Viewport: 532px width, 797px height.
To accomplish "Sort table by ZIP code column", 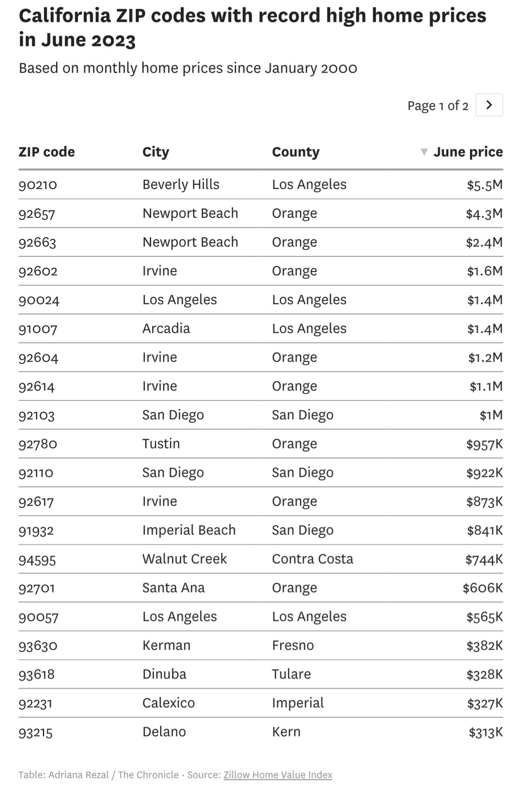I will pos(47,152).
